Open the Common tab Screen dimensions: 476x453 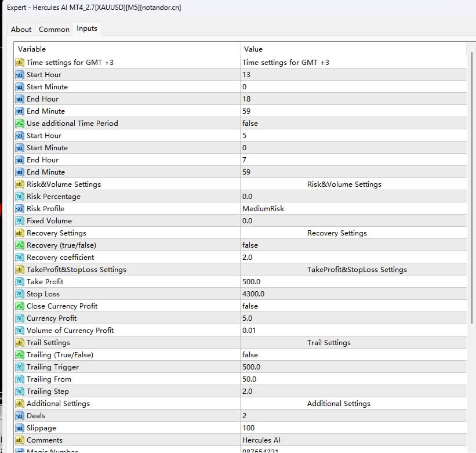pos(54,29)
